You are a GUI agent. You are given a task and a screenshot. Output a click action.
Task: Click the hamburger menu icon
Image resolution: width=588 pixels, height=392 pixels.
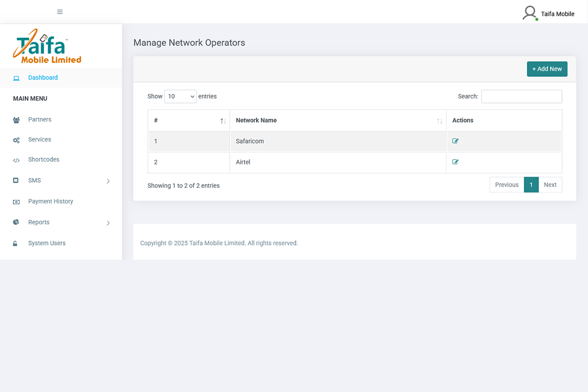point(59,11)
